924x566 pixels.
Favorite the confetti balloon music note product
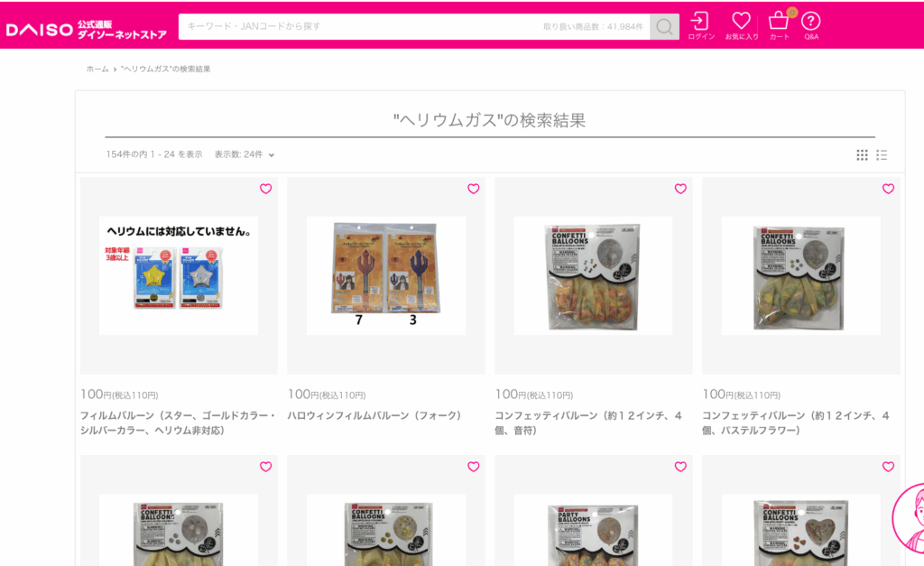pyautogui.click(x=680, y=189)
